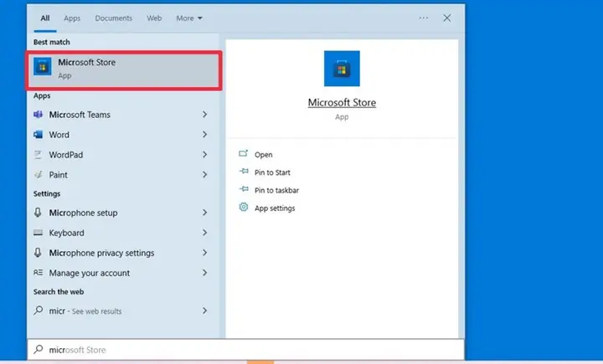Click the large Microsoft Store tile in preview

pos(342,69)
